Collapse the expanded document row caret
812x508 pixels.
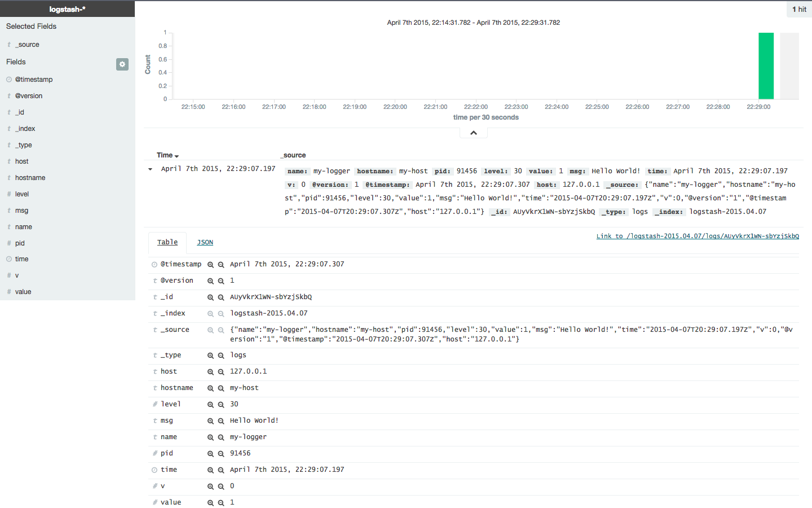[x=150, y=169]
